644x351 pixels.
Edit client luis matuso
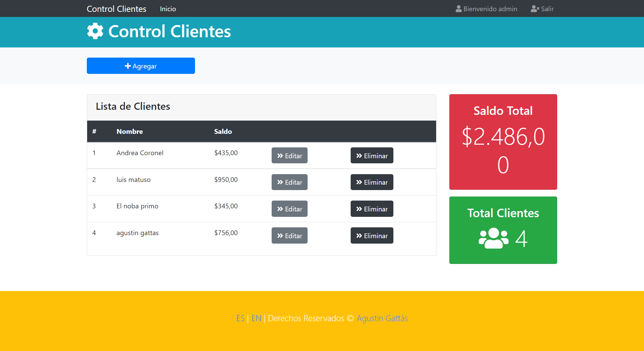pos(290,182)
